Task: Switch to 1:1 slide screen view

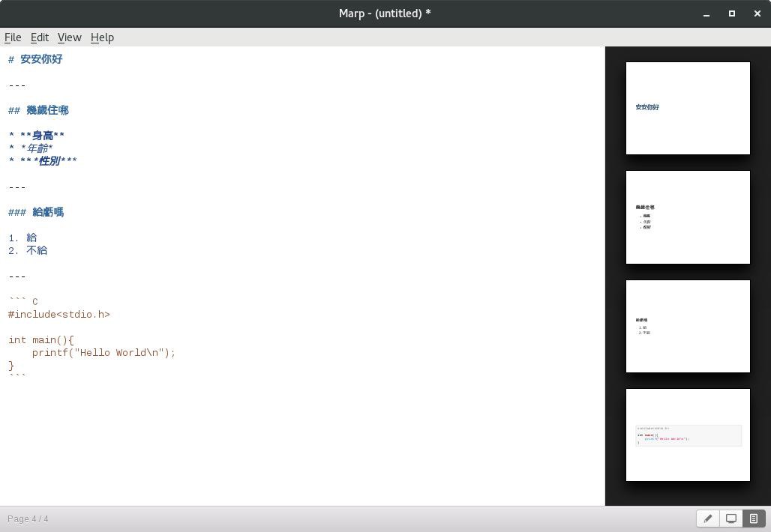Action: (x=731, y=519)
